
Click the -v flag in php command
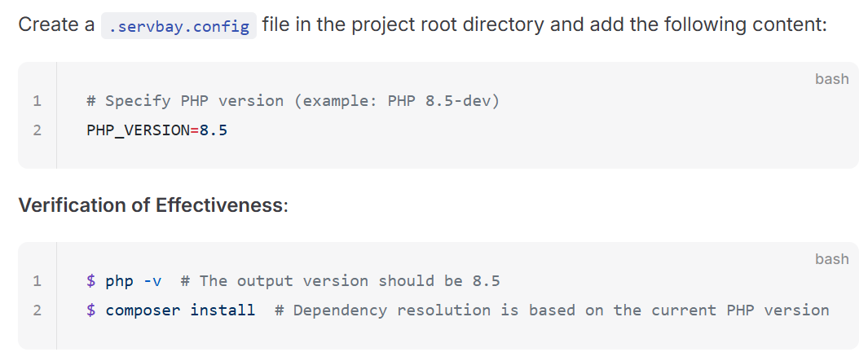152,280
